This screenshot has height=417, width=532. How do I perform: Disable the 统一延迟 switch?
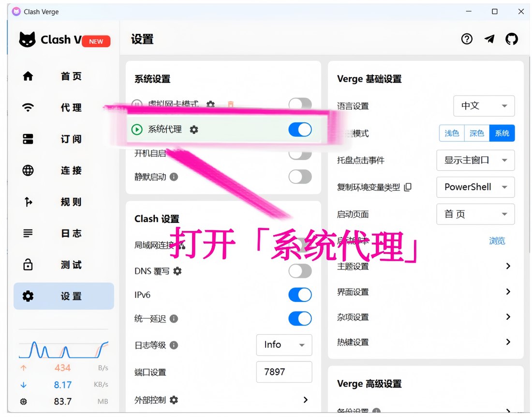click(x=300, y=319)
